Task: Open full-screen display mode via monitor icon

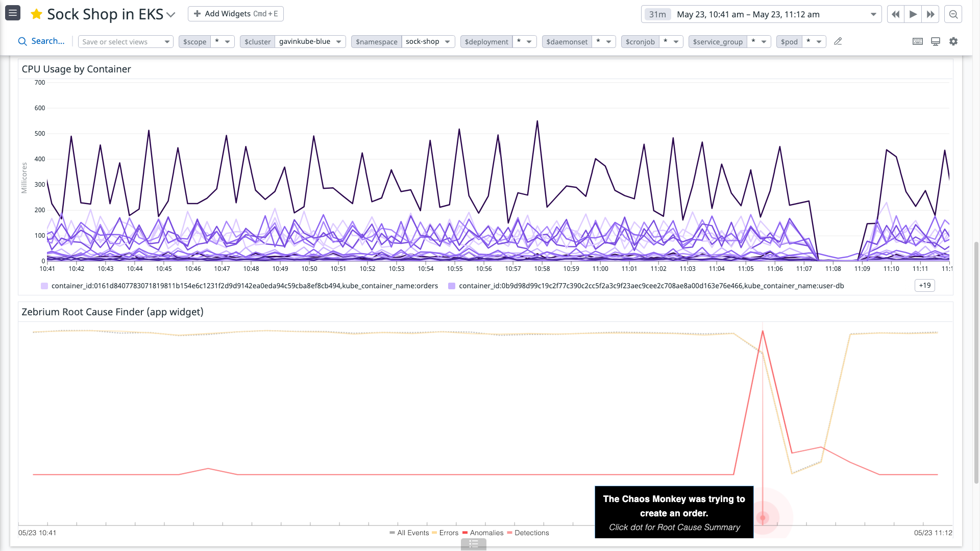Action: click(x=935, y=41)
